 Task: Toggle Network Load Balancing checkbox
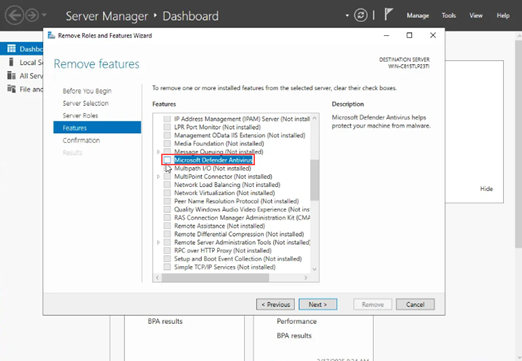[167, 185]
